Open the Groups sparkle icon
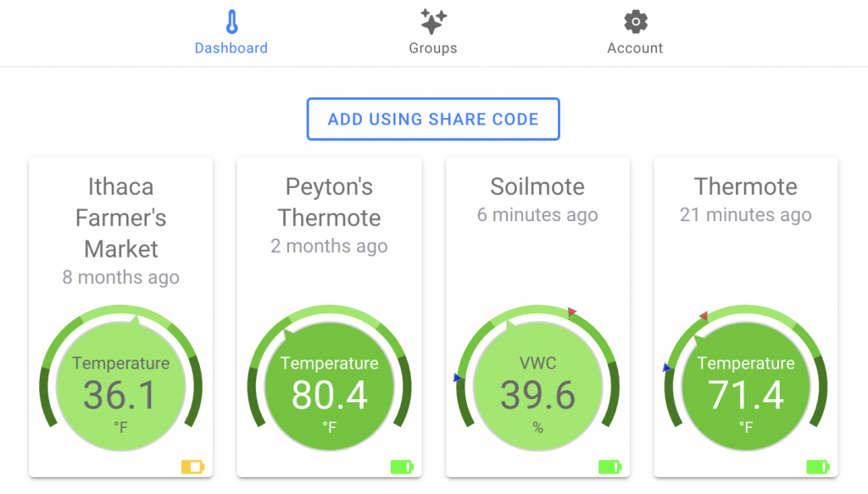This screenshot has width=868, height=494. pyautogui.click(x=433, y=21)
